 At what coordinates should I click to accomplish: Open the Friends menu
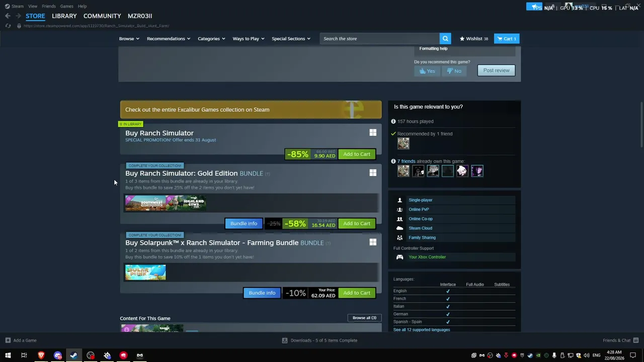pyautogui.click(x=49, y=6)
